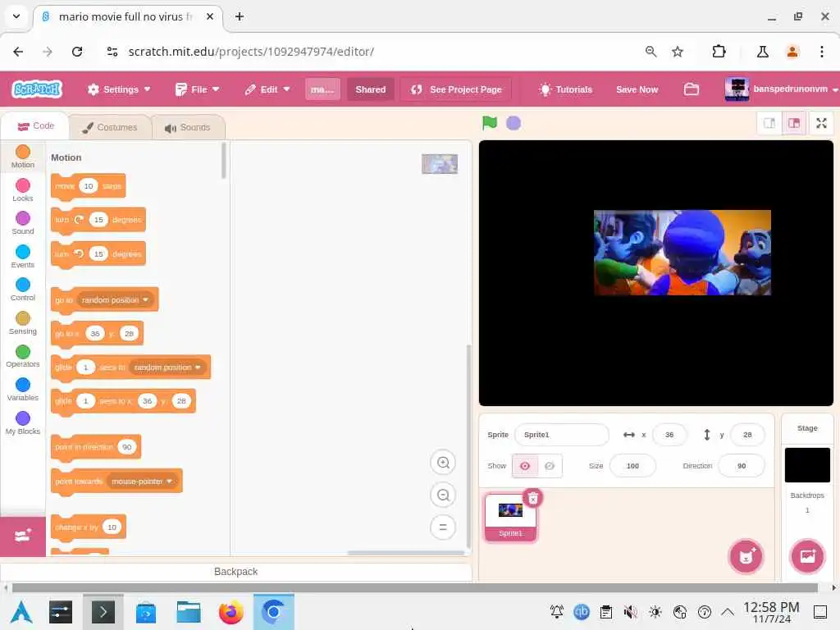
Task: Click the move 10 steps block
Action: click(x=89, y=186)
